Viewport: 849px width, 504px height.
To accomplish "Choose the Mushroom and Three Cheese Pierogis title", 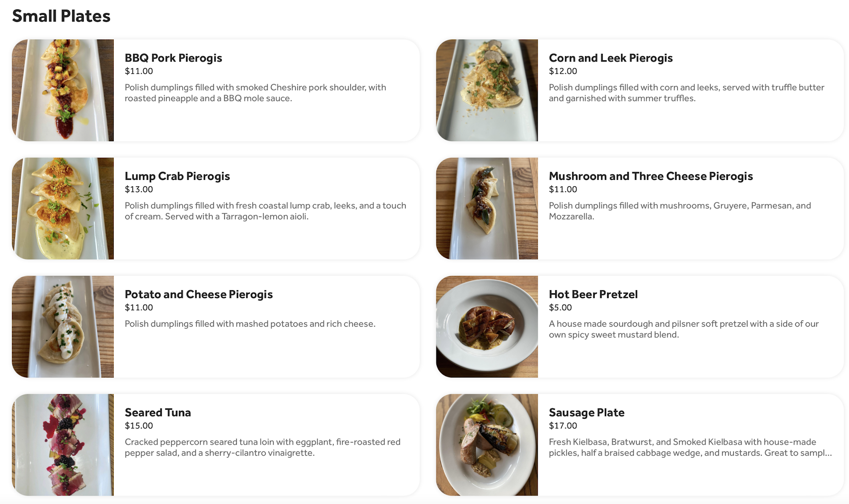I will tap(650, 176).
